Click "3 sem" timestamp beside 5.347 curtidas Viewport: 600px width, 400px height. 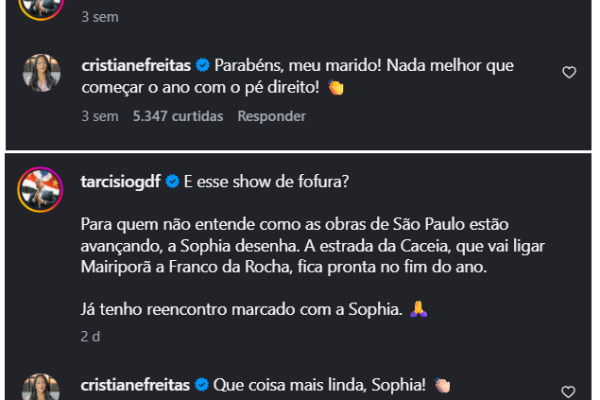pos(97,116)
